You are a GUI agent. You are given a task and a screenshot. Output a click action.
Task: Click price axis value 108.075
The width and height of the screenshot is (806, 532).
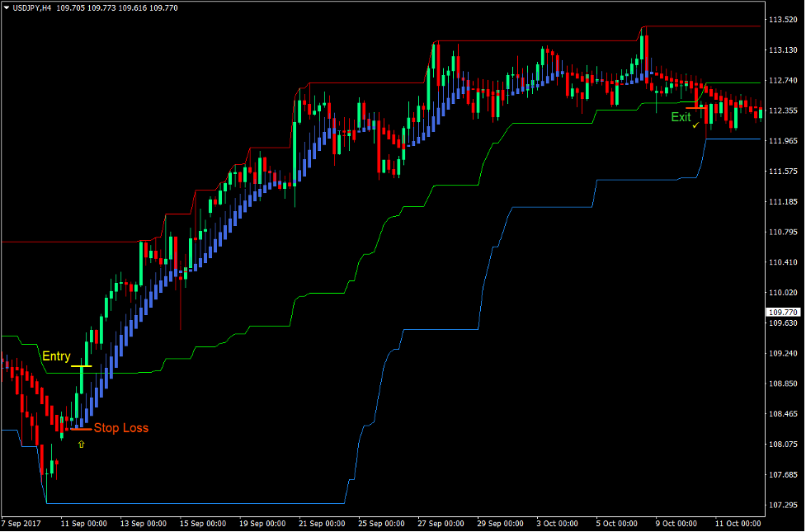[783, 444]
